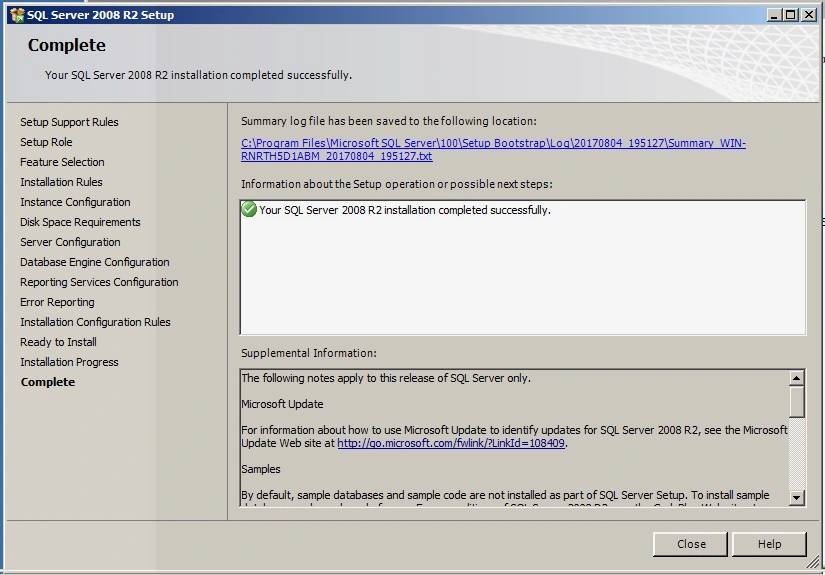Open Database Engine Configuration step

pyautogui.click(x=95, y=262)
